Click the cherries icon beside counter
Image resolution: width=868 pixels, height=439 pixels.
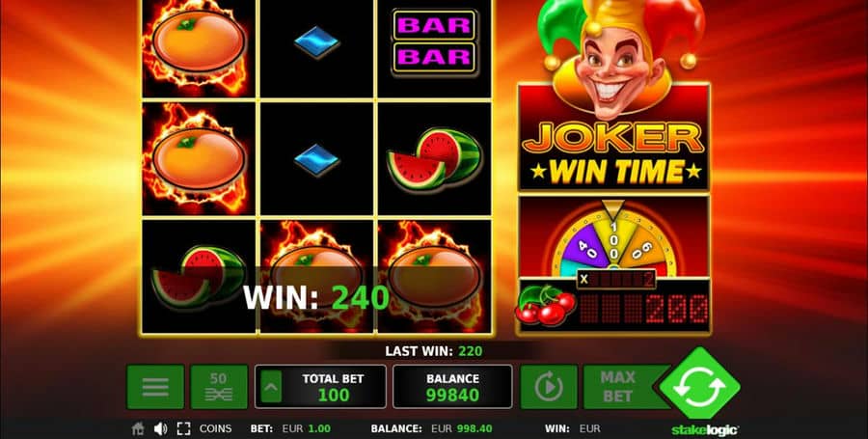545,305
